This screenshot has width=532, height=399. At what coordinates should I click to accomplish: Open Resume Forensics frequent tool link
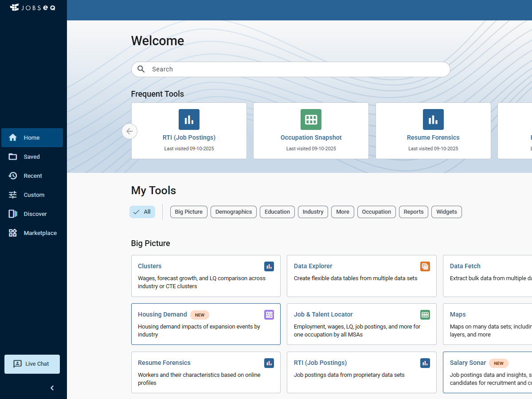click(x=433, y=137)
